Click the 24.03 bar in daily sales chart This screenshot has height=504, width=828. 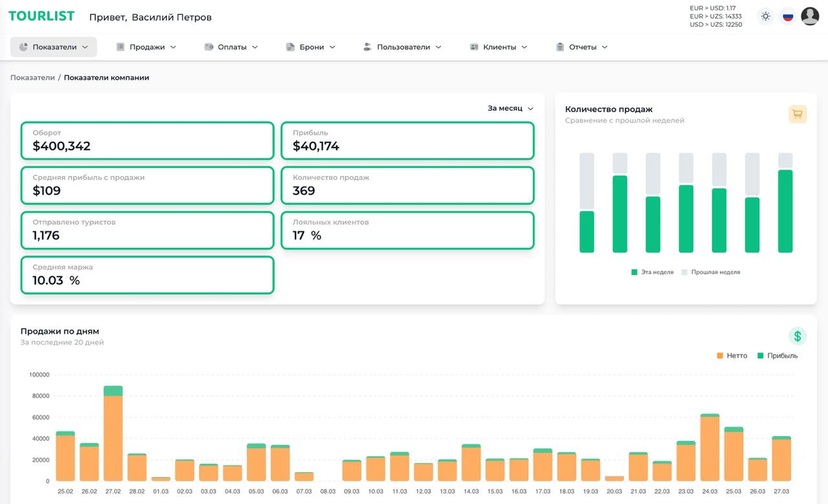(x=710, y=448)
